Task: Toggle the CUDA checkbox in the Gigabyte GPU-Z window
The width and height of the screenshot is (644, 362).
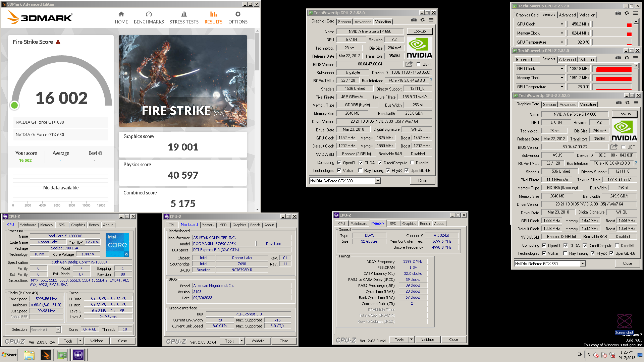Action: tap(361, 163)
